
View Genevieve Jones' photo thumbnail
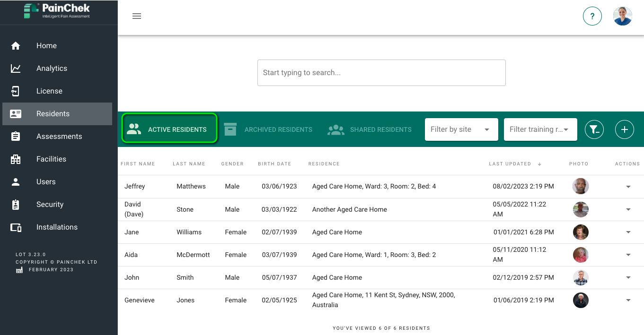(x=581, y=300)
